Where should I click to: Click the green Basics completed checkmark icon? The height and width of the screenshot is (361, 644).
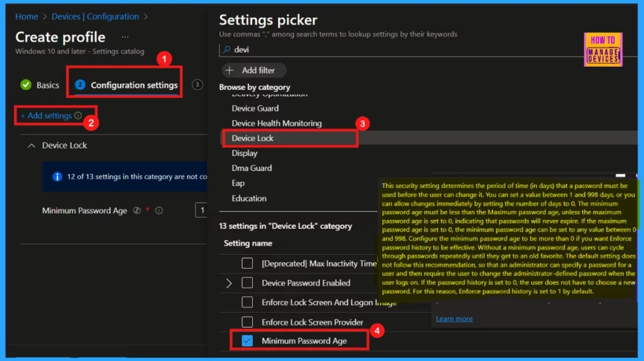tap(26, 85)
